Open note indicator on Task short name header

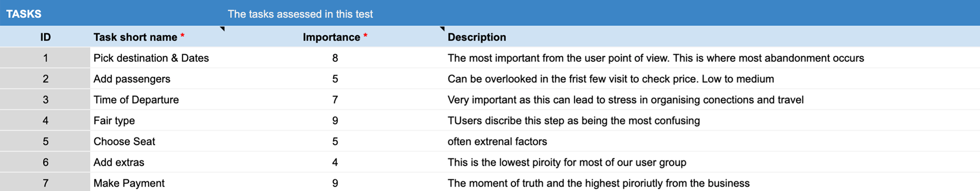point(223,29)
